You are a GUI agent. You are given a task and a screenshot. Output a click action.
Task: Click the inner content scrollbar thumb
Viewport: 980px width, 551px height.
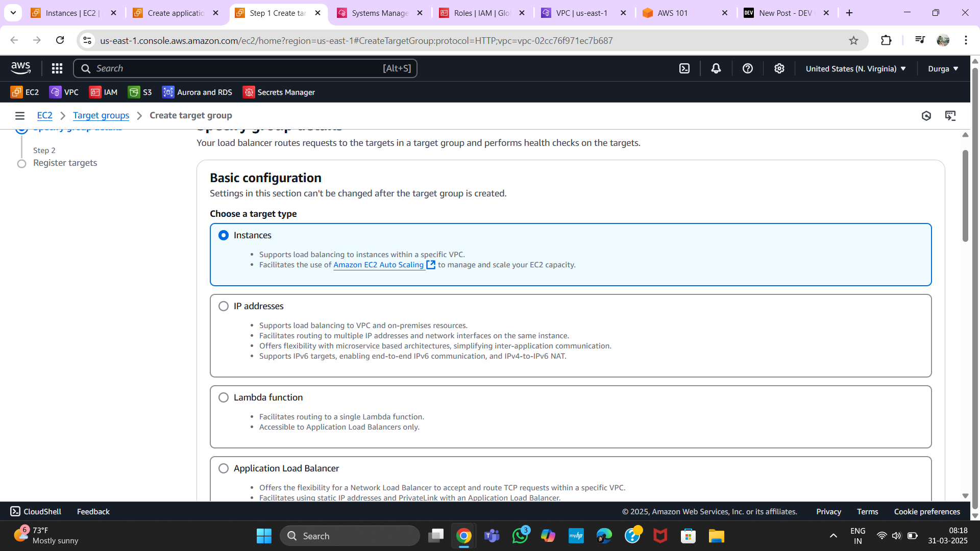(x=965, y=196)
